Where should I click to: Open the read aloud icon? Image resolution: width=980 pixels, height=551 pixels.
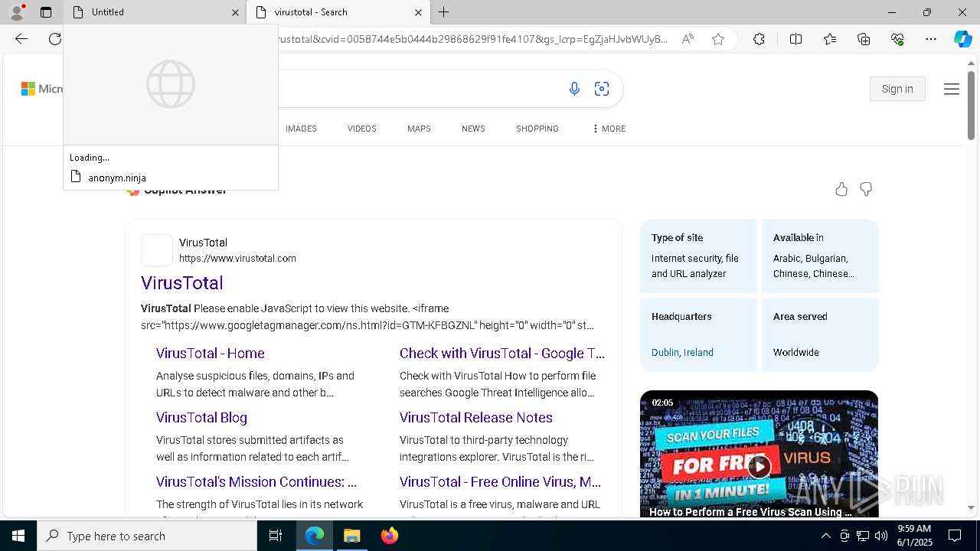pyautogui.click(x=688, y=39)
